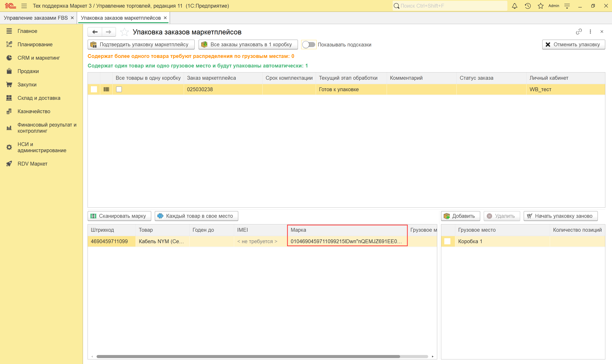
Task: Check Все товары в одну коробку checkbox
Action: tap(119, 89)
